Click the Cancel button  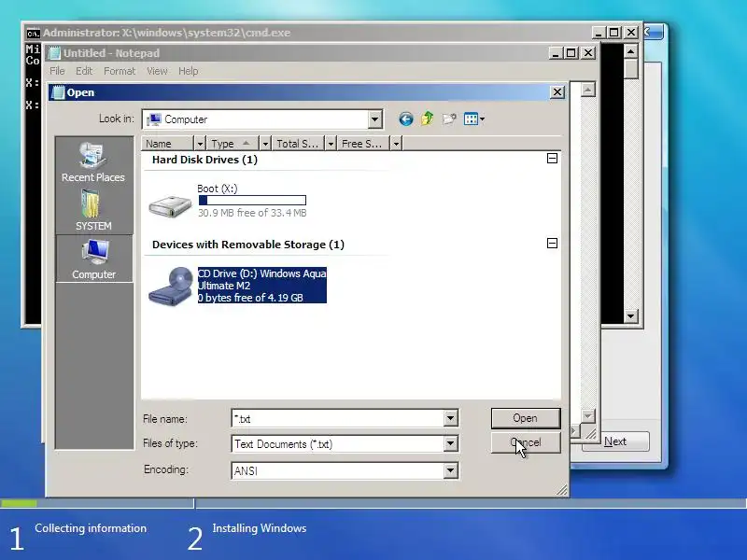[526, 442]
